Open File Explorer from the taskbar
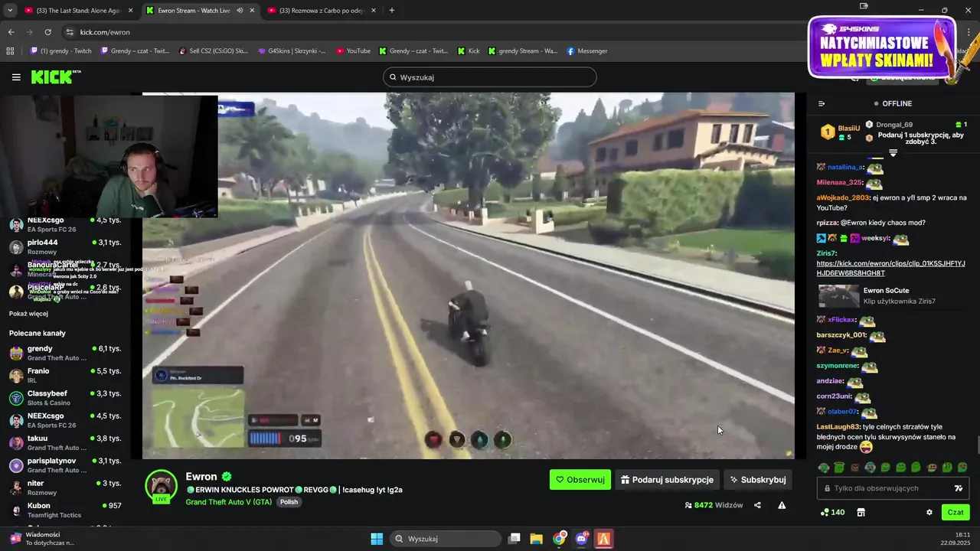This screenshot has width=980, height=551. tap(536, 539)
